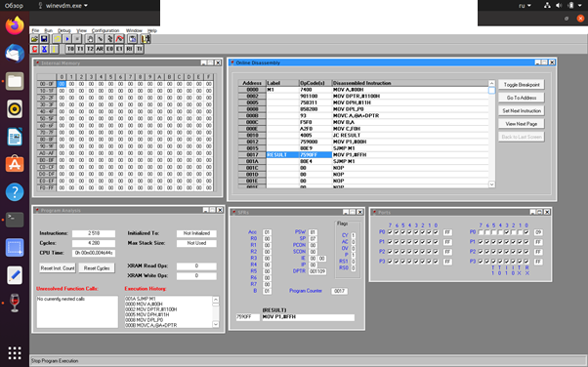The height and width of the screenshot is (367, 588).
Task: Click the Set Next Instruction button
Action: pos(522,111)
